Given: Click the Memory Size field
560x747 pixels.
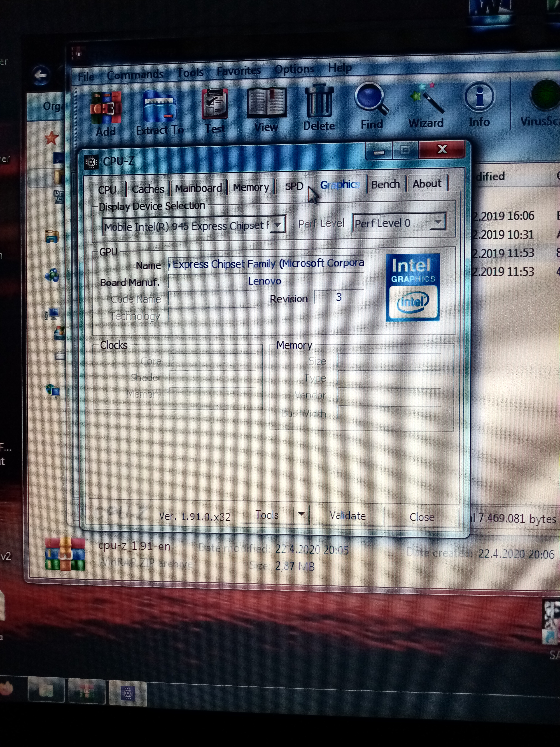Looking at the screenshot, I should pyautogui.click(x=389, y=361).
